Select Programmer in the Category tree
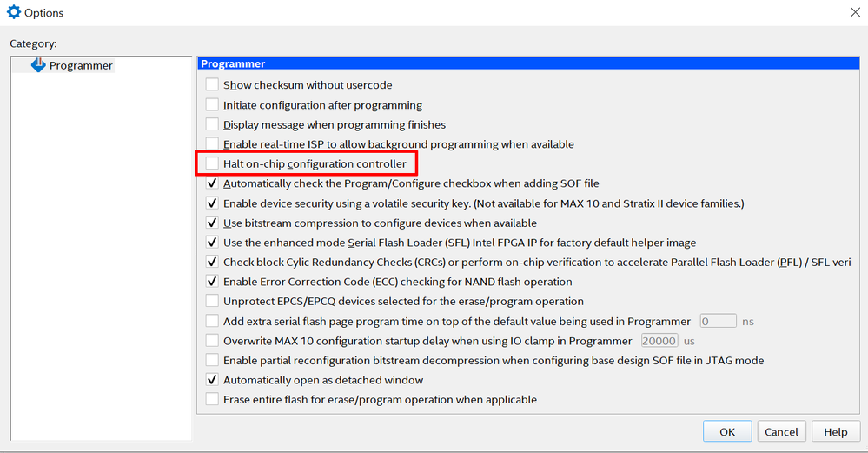Image resolution: width=868 pixels, height=453 pixels. 81,65
